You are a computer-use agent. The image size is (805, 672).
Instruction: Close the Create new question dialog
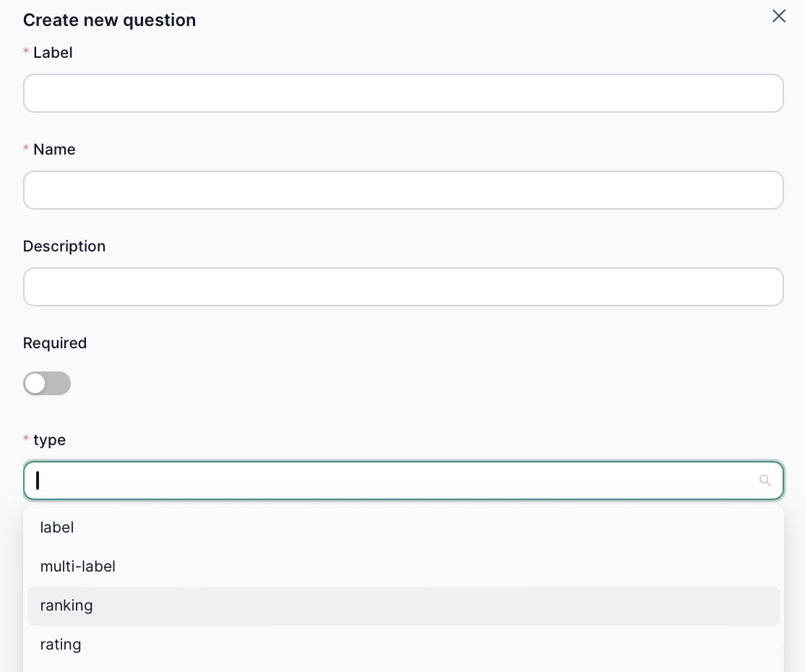pos(779,16)
